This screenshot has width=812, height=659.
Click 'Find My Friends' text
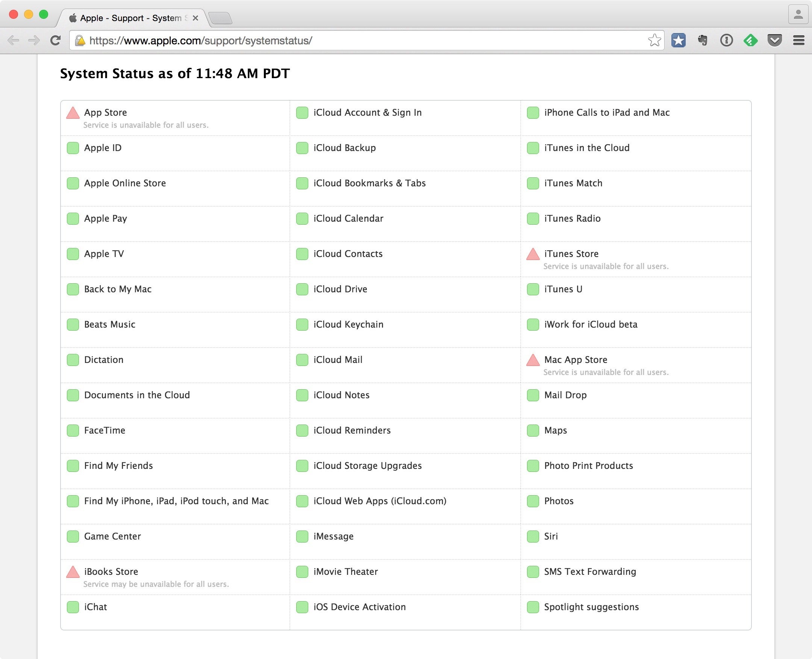point(118,466)
